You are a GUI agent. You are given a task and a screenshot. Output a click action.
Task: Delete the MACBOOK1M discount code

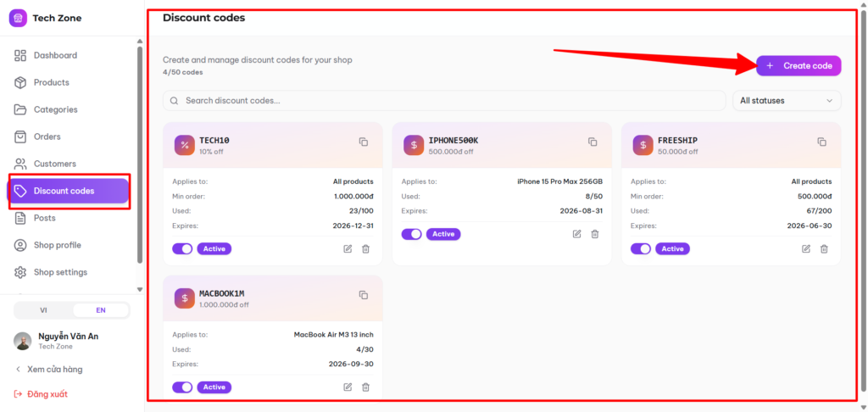365,387
